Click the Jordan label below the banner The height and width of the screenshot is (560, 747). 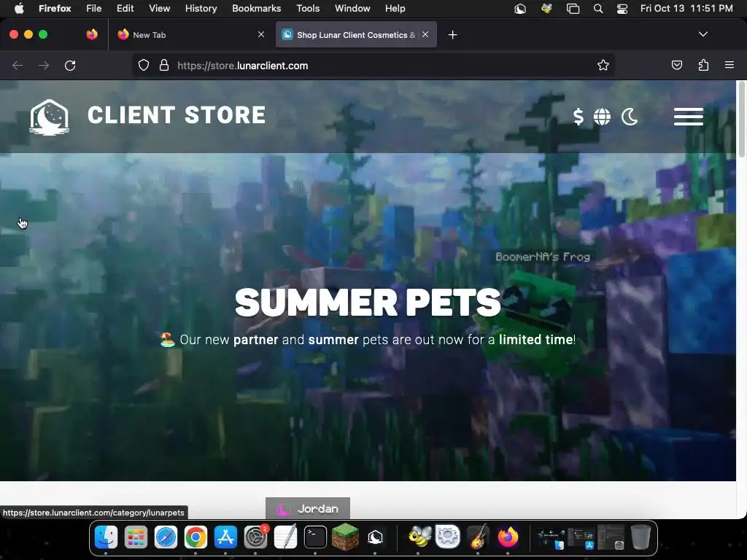pyautogui.click(x=308, y=508)
